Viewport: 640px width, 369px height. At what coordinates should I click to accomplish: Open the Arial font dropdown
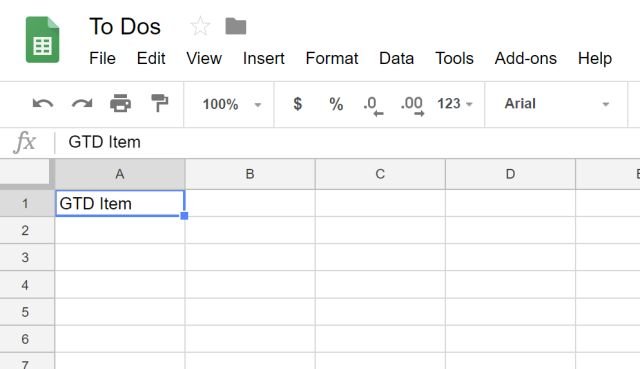click(x=557, y=104)
